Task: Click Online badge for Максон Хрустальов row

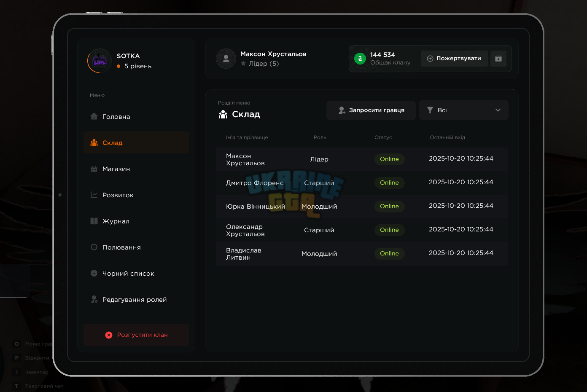Action: [x=389, y=159]
